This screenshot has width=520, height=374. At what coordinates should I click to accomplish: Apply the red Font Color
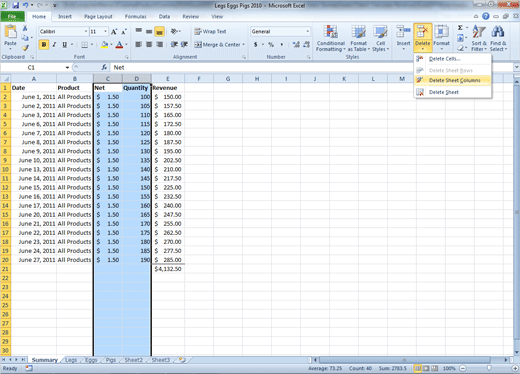119,45
